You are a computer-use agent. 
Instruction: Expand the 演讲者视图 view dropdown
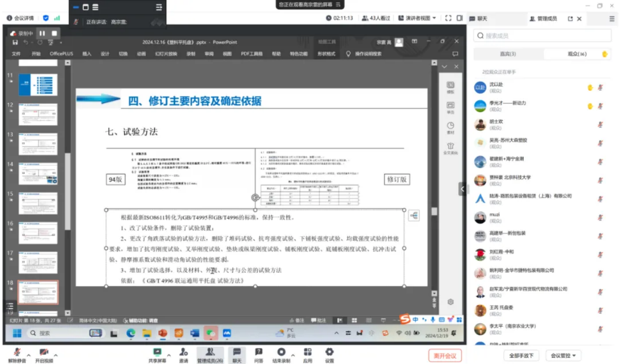pos(417,18)
